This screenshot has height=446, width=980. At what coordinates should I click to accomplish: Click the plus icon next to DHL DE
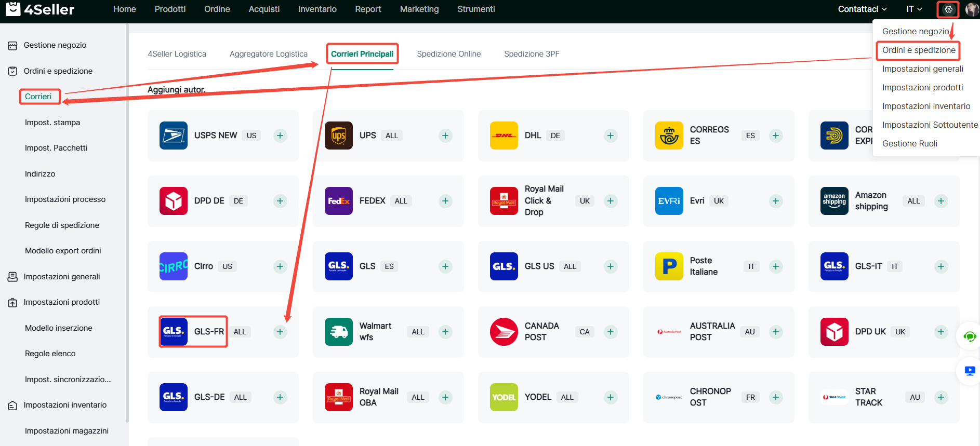pos(611,136)
